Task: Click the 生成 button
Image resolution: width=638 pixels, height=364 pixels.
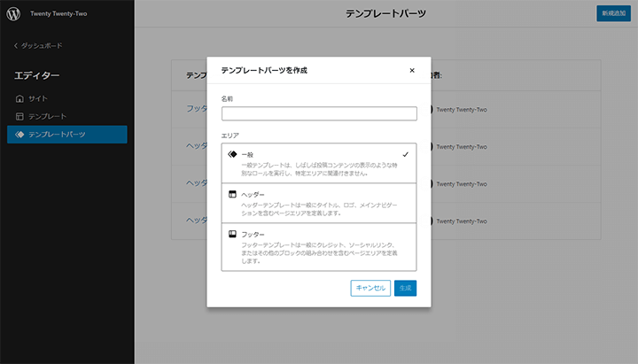Action: (405, 288)
